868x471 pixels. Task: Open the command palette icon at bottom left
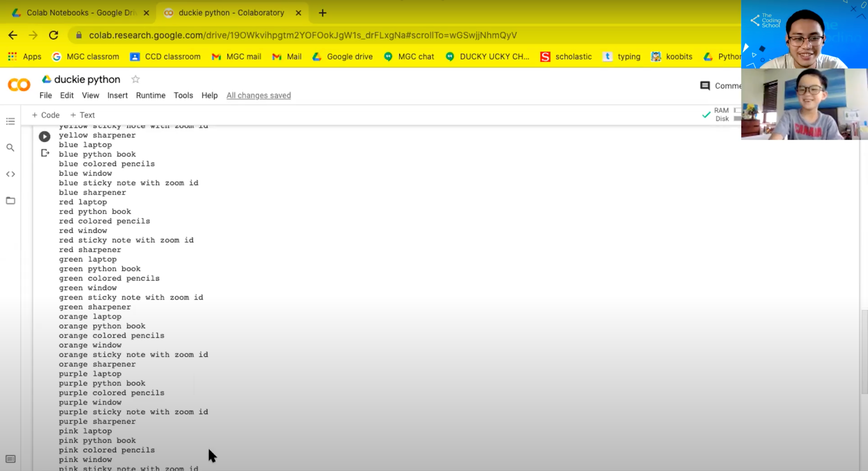[x=11, y=459]
